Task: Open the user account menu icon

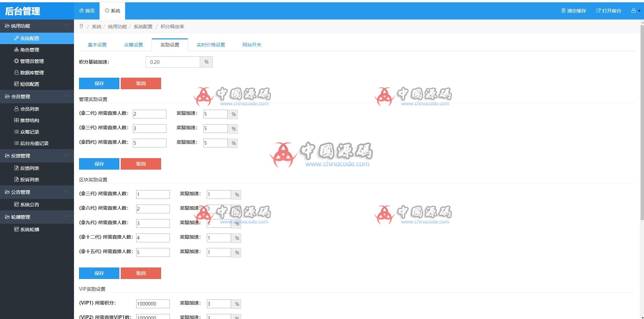Action: 635,11
